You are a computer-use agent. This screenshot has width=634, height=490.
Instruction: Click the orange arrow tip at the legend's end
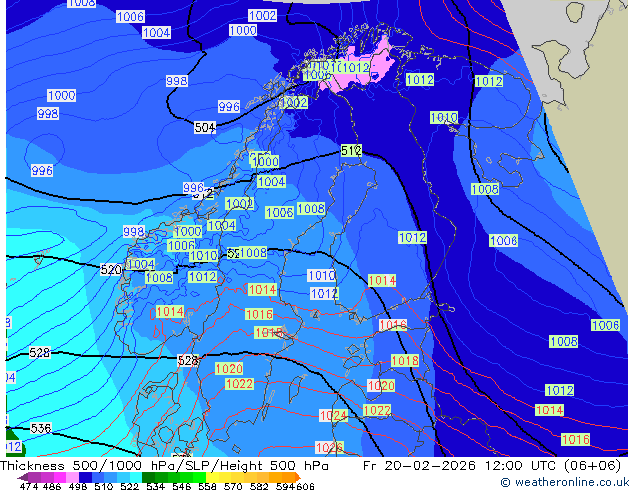[x=298, y=477]
